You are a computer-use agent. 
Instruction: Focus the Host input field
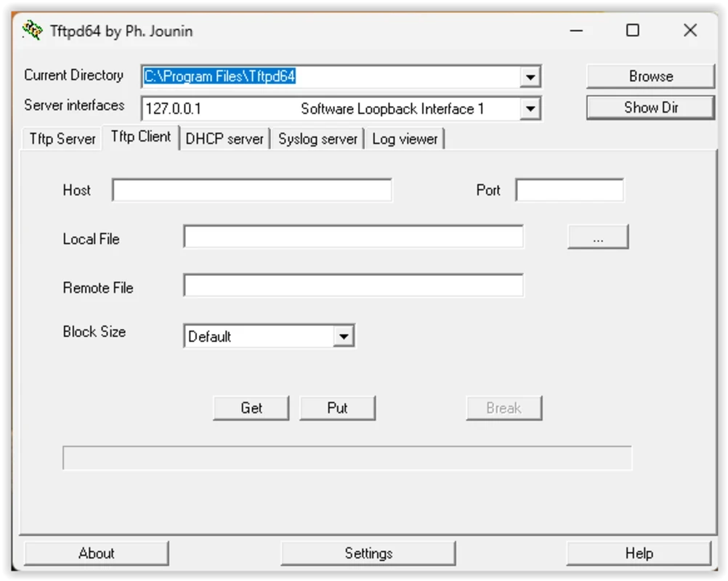click(x=252, y=190)
